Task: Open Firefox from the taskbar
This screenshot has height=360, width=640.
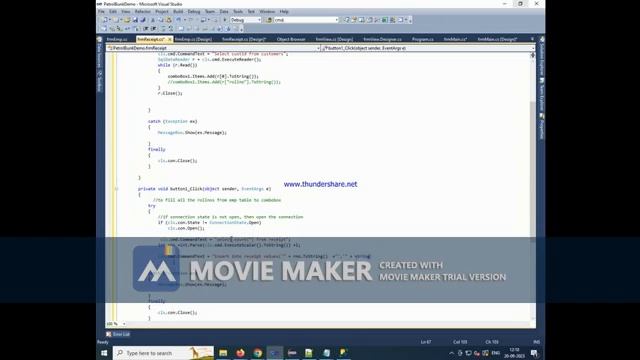Action: tap(240, 353)
